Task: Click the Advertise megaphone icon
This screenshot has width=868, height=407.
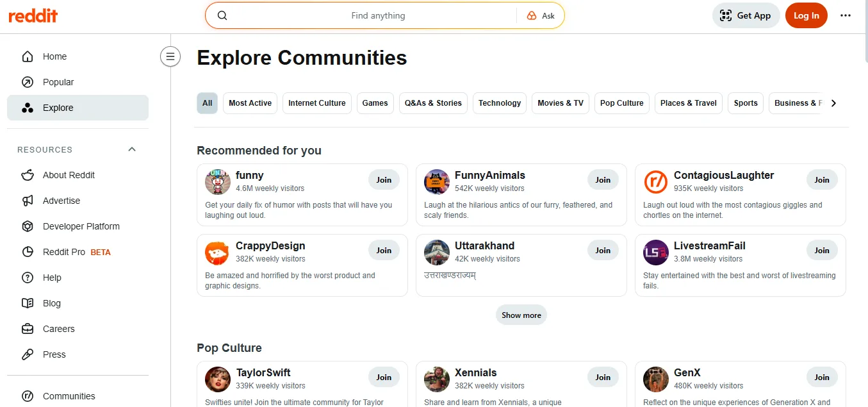Action: click(x=28, y=201)
